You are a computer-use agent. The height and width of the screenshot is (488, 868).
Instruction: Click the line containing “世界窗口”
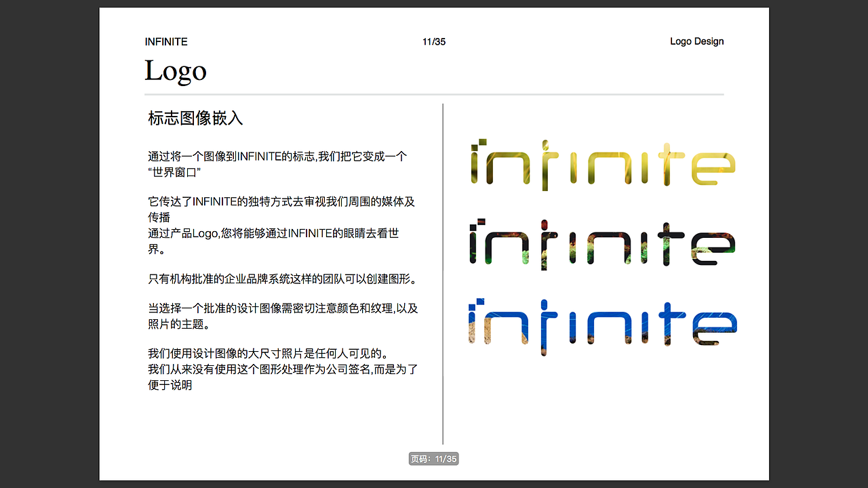174,172
